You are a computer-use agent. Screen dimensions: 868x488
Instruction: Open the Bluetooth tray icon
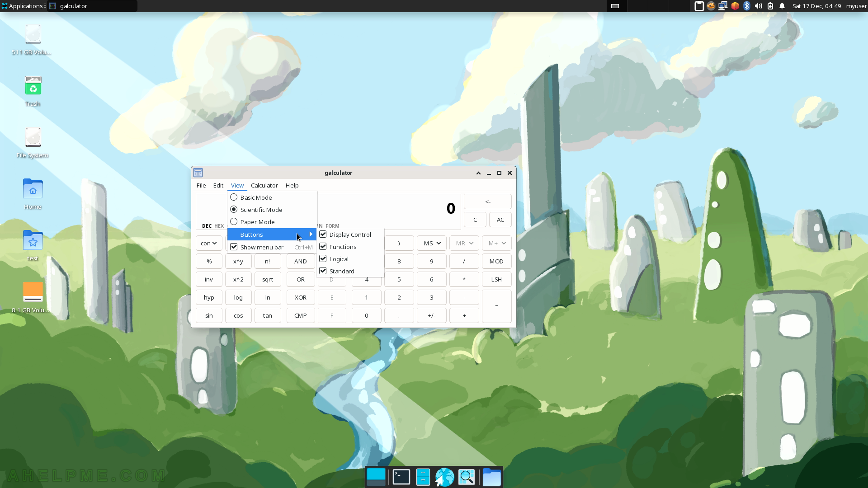746,6
